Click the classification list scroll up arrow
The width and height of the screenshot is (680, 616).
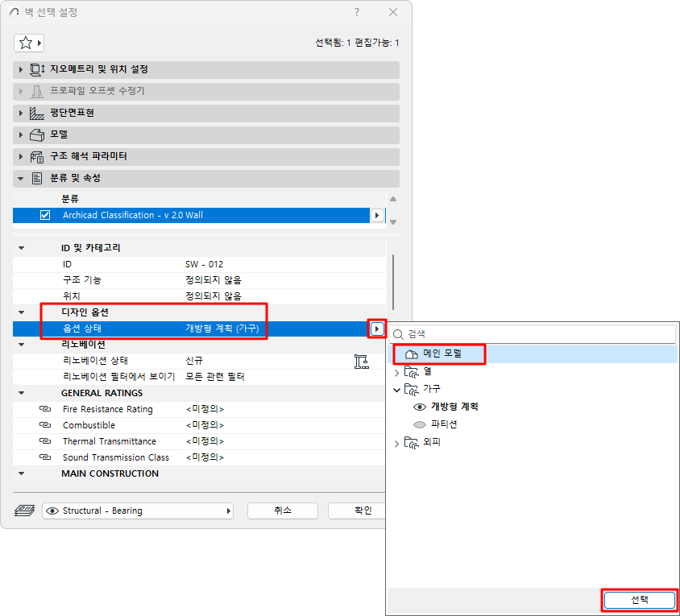coord(393,199)
